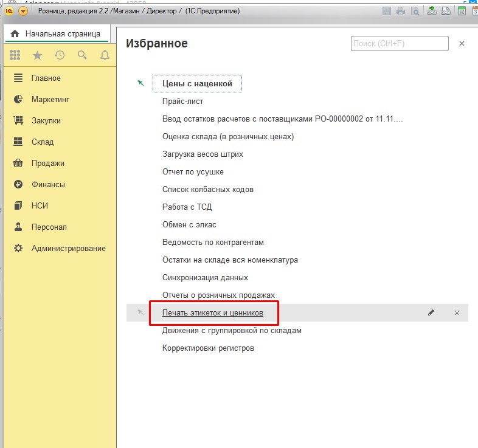Open the Прайс-лист favorite
Screen dimensions: 478x448
[x=182, y=101]
